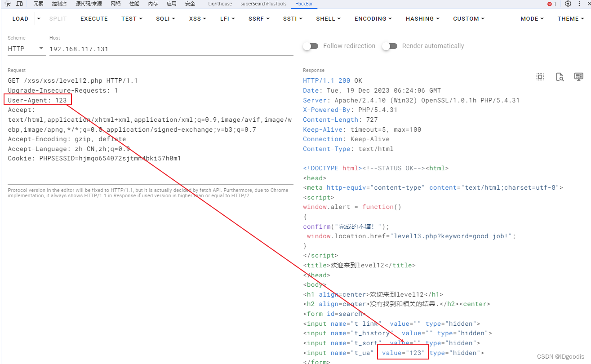This screenshot has width=591, height=364.
Task: Toggle Render automatically switch
Action: [390, 46]
